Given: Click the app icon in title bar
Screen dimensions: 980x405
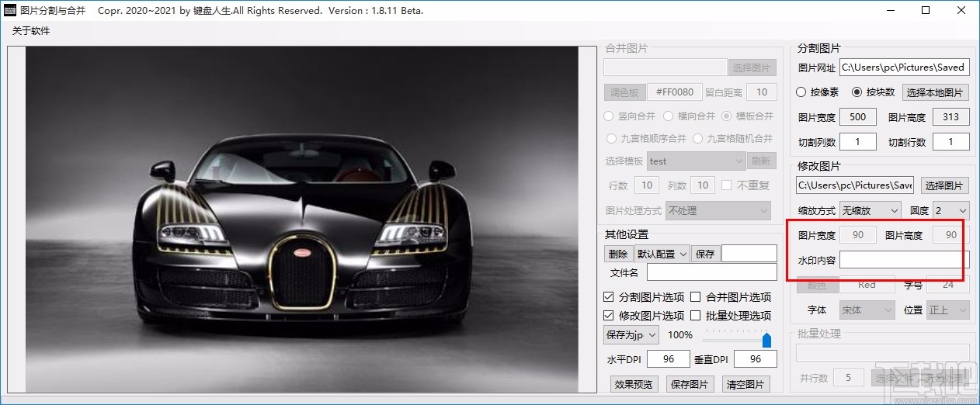Looking at the screenshot, I should click(x=9, y=11).
